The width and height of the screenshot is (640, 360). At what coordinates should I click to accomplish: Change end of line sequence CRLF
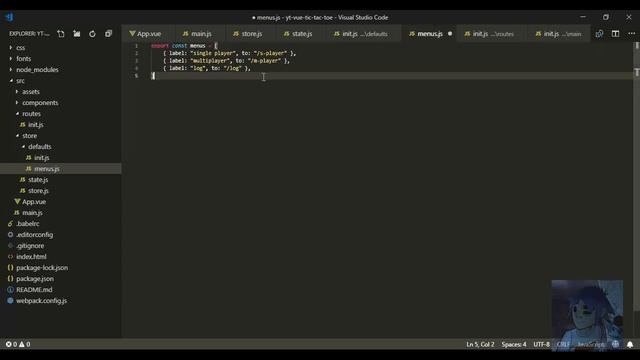(563, 344)
